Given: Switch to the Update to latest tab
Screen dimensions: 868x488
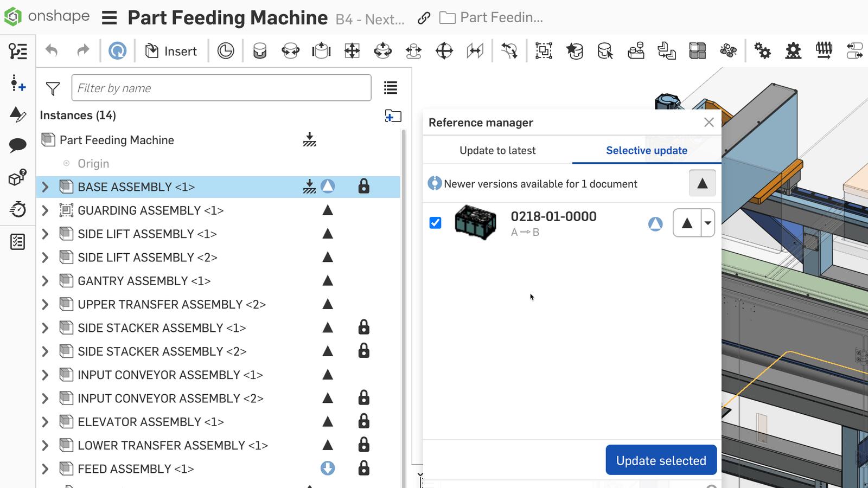Looking at the screenshot, I should pyautogui.click(x=497, y=151).
